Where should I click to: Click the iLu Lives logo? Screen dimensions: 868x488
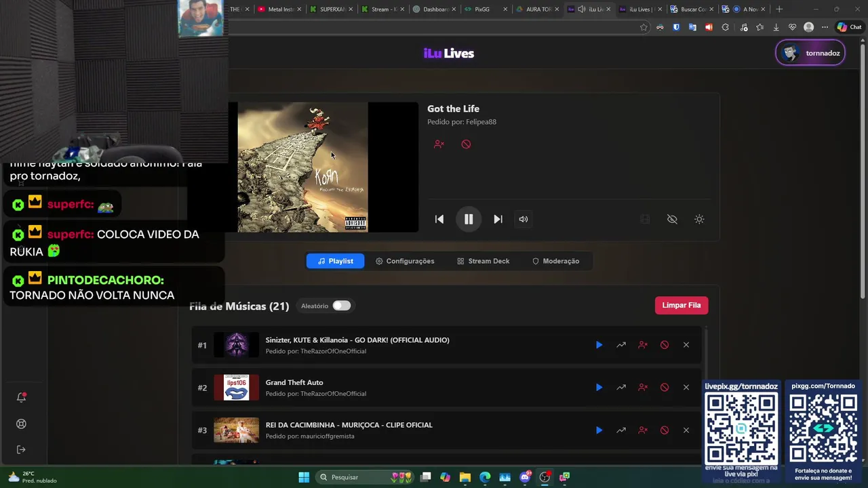[449, 54]
